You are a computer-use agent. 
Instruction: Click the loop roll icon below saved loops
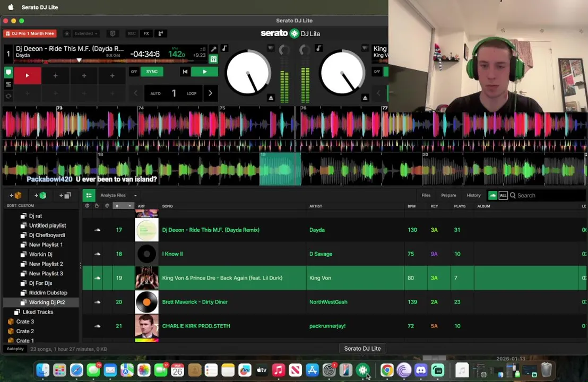[x=8, y=96]
